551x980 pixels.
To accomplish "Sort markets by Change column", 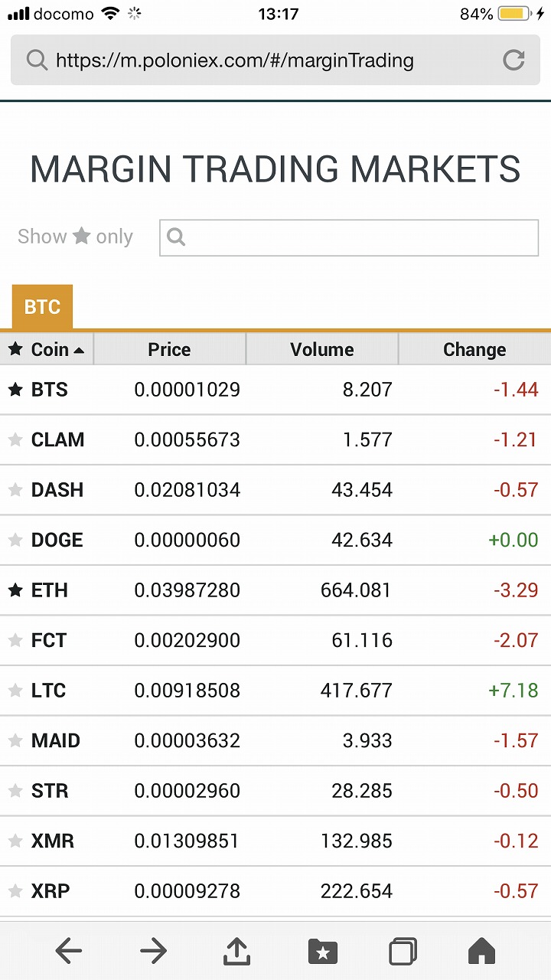I will [x=474, y=349].
